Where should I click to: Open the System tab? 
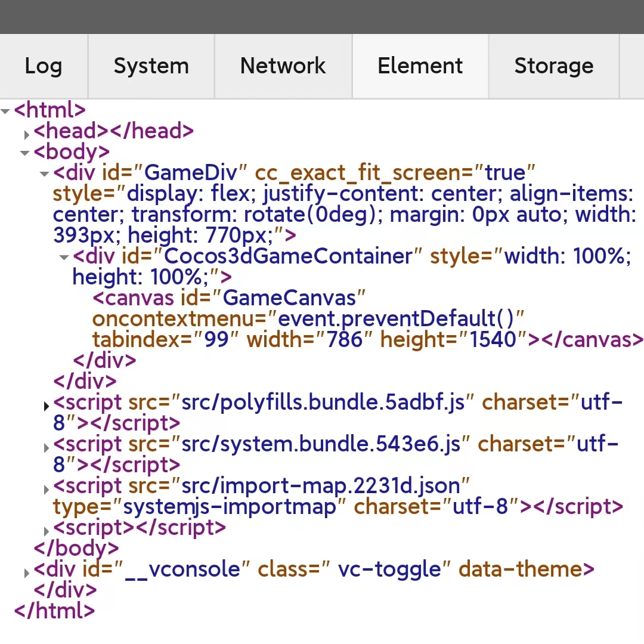[x=151, y=66]
